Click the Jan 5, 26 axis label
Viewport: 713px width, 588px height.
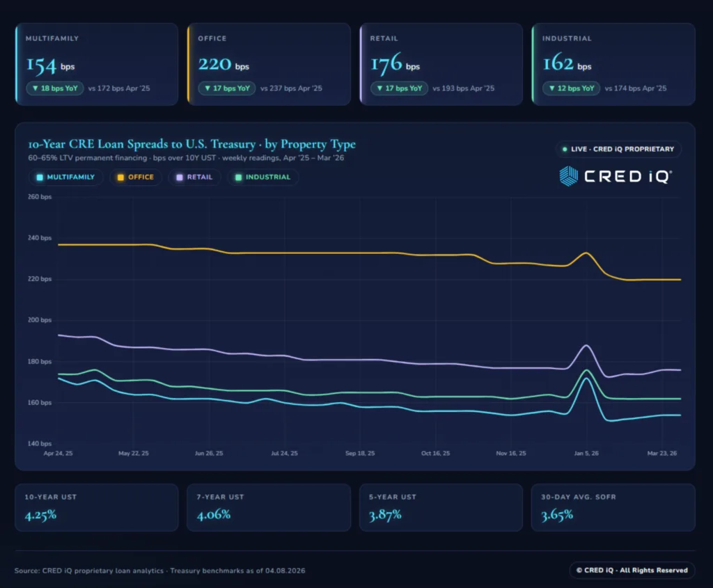(586, 453)
